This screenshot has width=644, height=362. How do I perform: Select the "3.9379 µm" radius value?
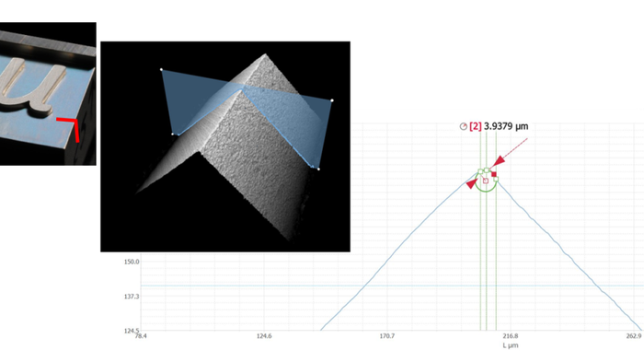click(x=506, y=126)
